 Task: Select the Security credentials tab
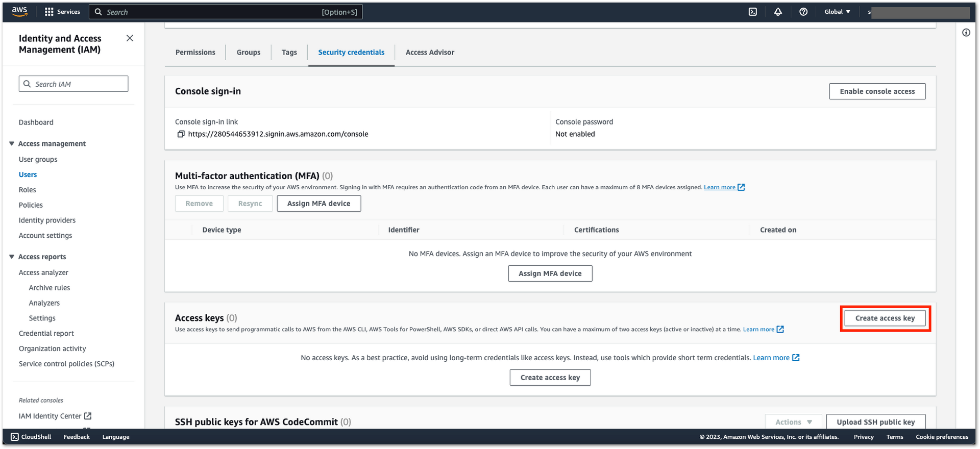(x=351, y=53)
